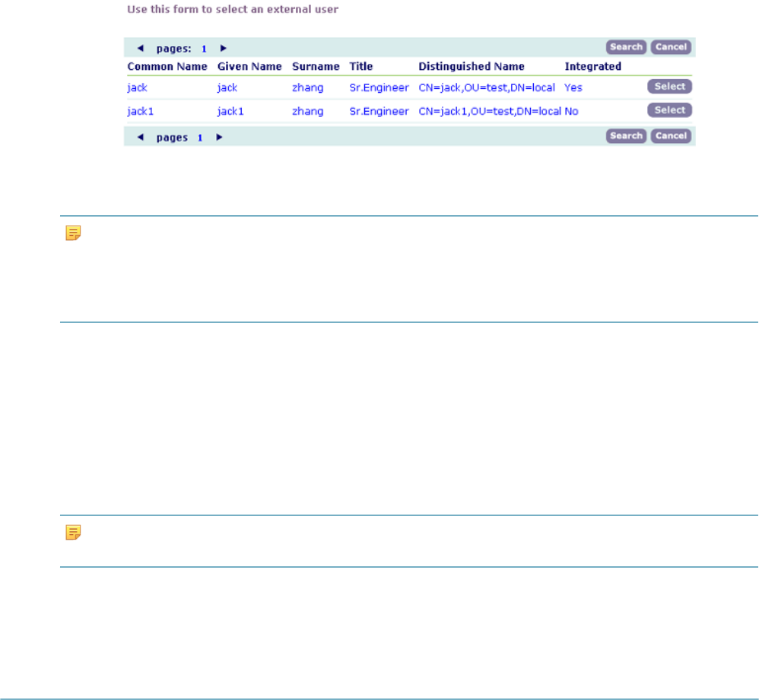
Task: Open page 1 in top pager
Action: coord(205,49)
